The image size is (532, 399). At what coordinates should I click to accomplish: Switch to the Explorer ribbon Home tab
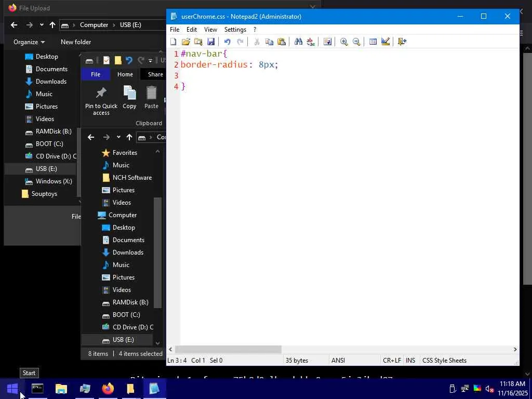125,74
